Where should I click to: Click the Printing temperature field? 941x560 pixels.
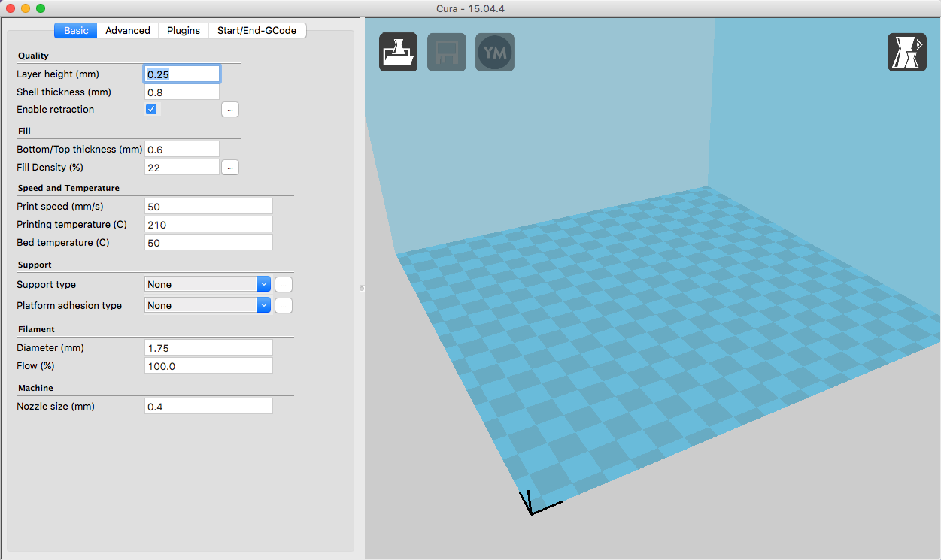click(208, 225)
